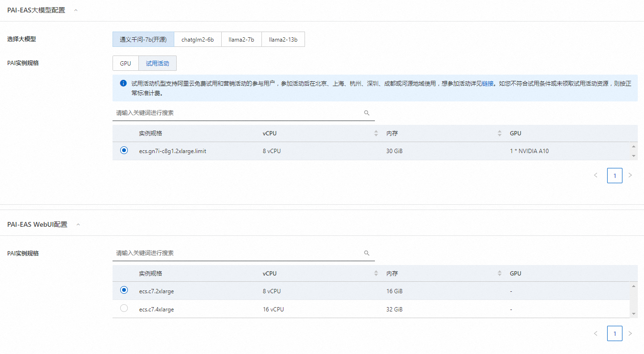This screenshot has width=644, height=354.
Task: Click the info icon in the blue notice
Action: (123, 83)
